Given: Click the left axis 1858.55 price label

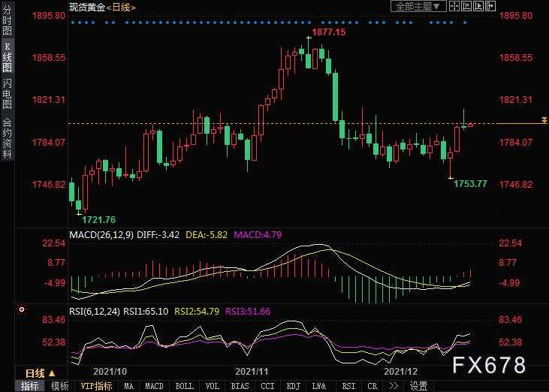Looking at the screenshot, I should pos(49,58).
